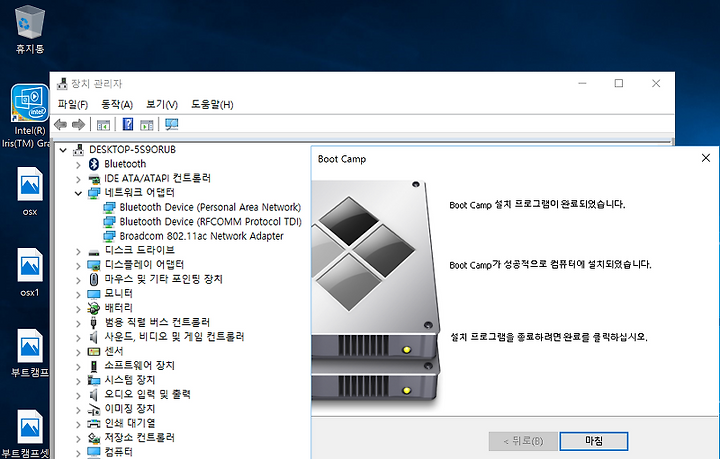Click the 모니터 monitor icon
720x459 pixels.
pos(94,294)
